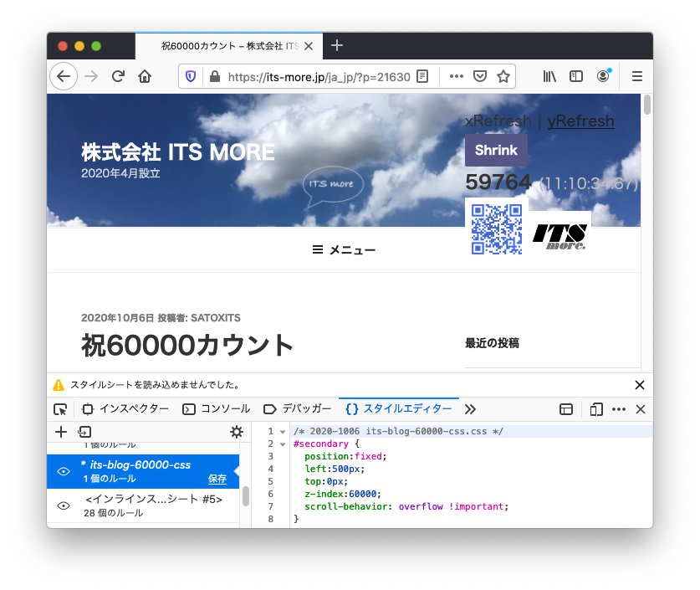Switch to the インスペクター tab
700x590 pixels.
click(125, 409)
